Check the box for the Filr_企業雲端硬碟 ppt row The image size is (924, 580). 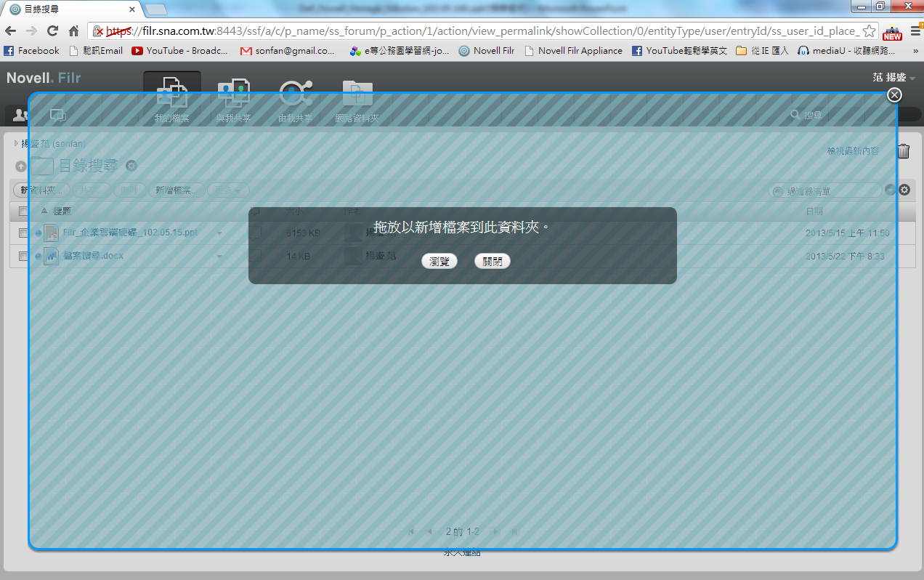(23, 233)
